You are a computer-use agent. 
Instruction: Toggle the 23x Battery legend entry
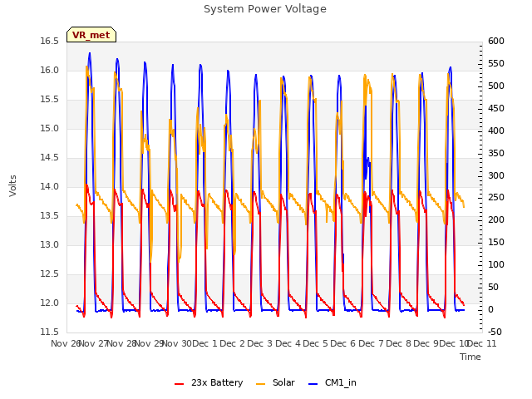click(x=209, y=382)
